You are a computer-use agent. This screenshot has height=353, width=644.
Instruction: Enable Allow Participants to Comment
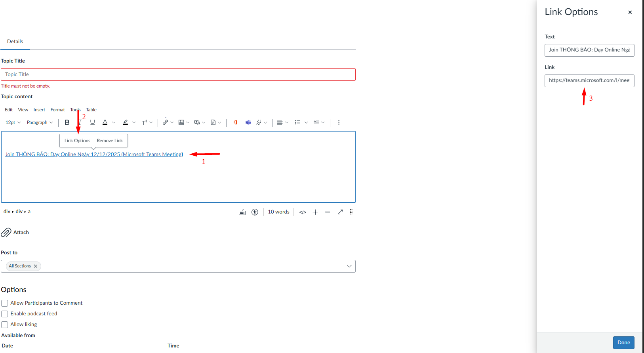5,303
